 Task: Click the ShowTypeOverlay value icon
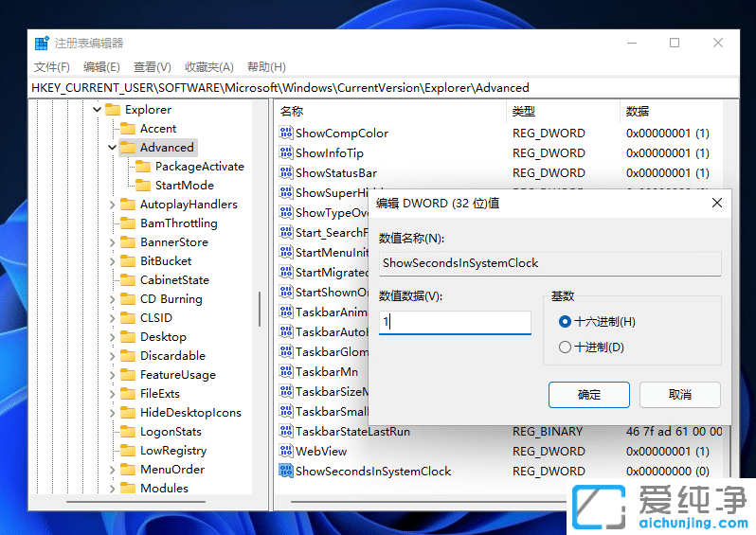(x=286, y=212)
